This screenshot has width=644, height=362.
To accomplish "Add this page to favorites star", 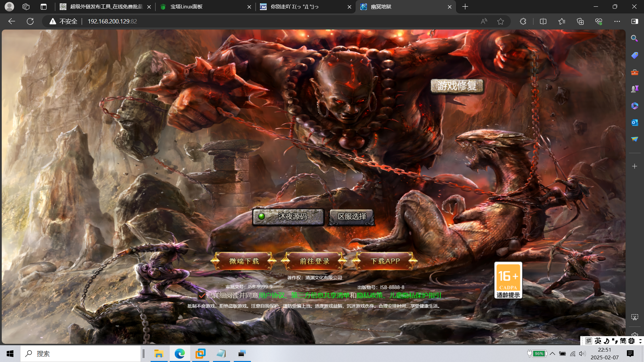I will pos(500,21).
